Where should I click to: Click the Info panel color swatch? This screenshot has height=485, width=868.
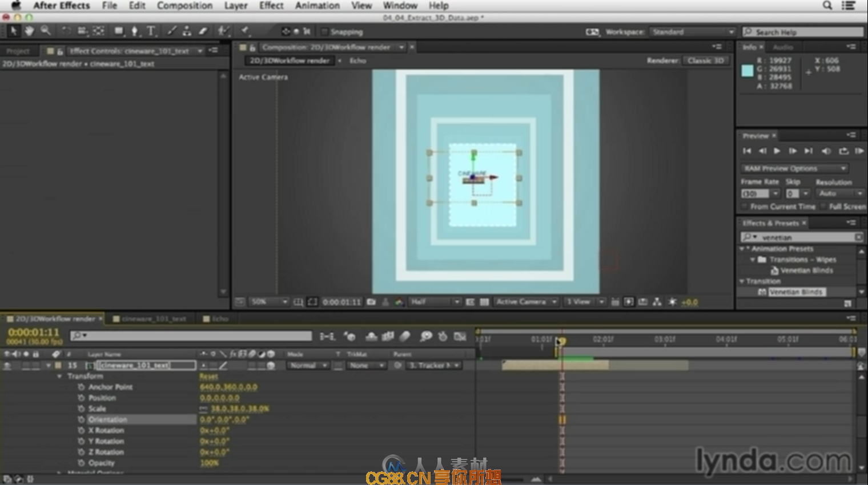coord(748,71)
